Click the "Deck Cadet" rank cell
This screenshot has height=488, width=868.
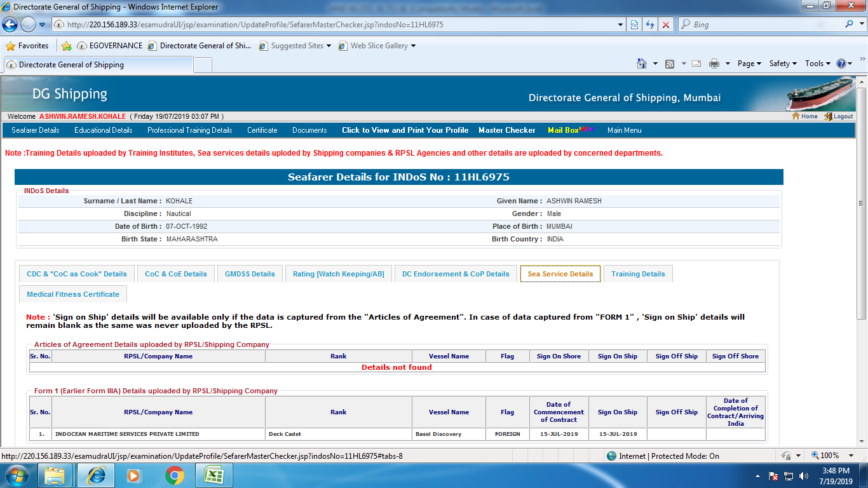click(x=339, y=434)
